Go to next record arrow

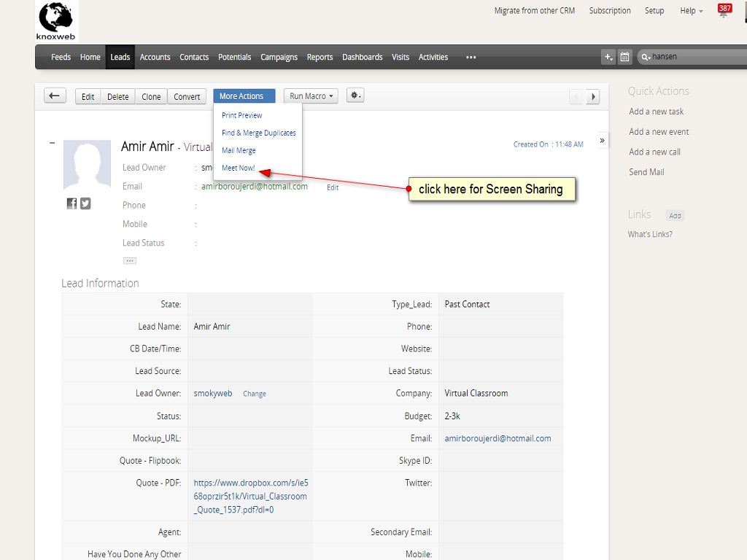click(592, 97)
